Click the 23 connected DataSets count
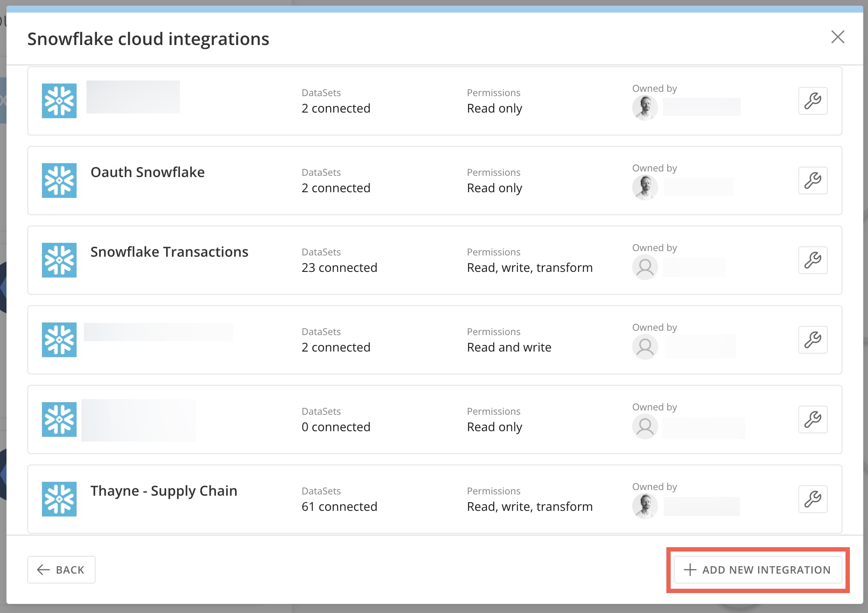The image size is (868, 613). 339,268
